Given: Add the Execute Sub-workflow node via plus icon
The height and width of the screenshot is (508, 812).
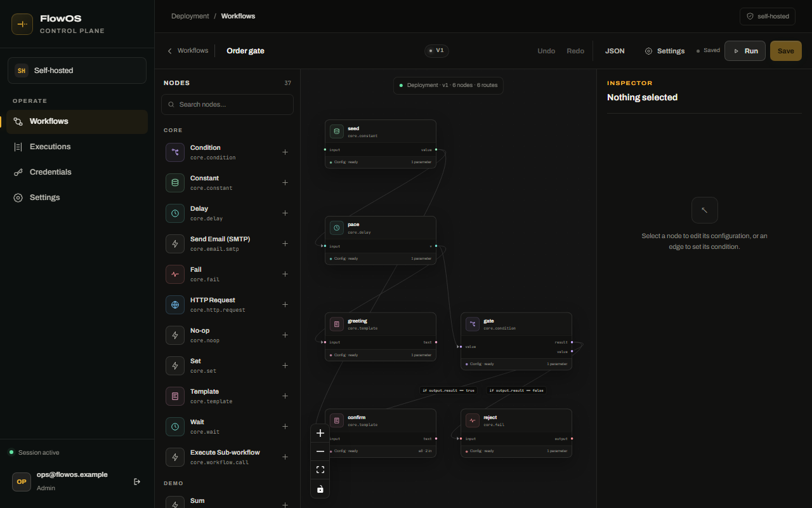Looking at the screenshot, I should [x=285, y=457].
